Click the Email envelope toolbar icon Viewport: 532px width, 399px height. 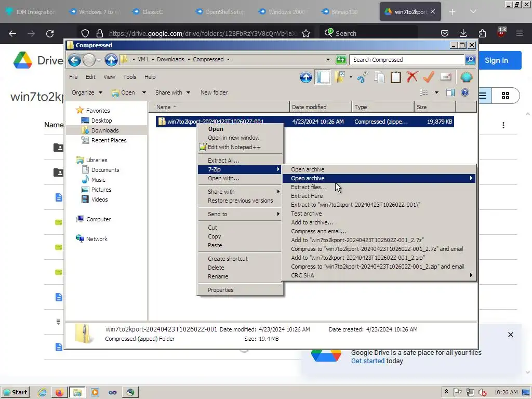(x=445, y=77)
